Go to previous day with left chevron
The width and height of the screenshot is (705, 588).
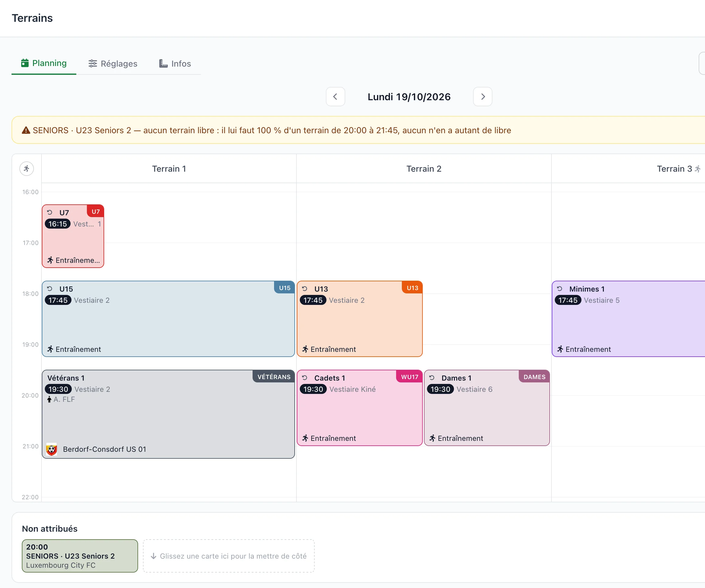[x=335, y=97]
